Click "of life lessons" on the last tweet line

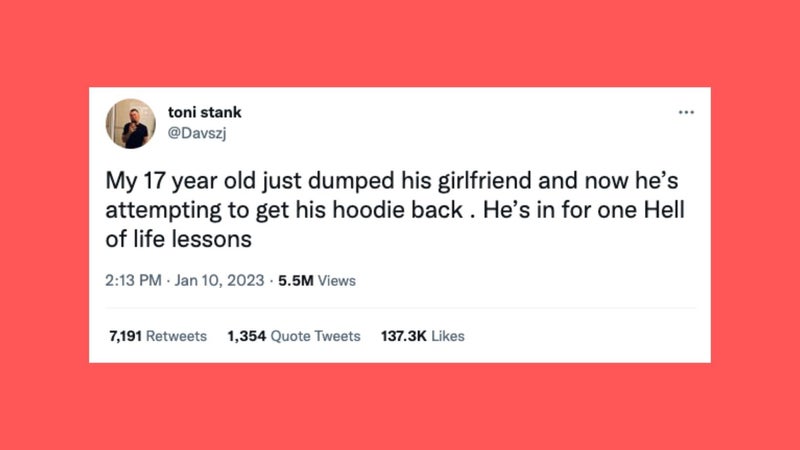click(179, 239)
